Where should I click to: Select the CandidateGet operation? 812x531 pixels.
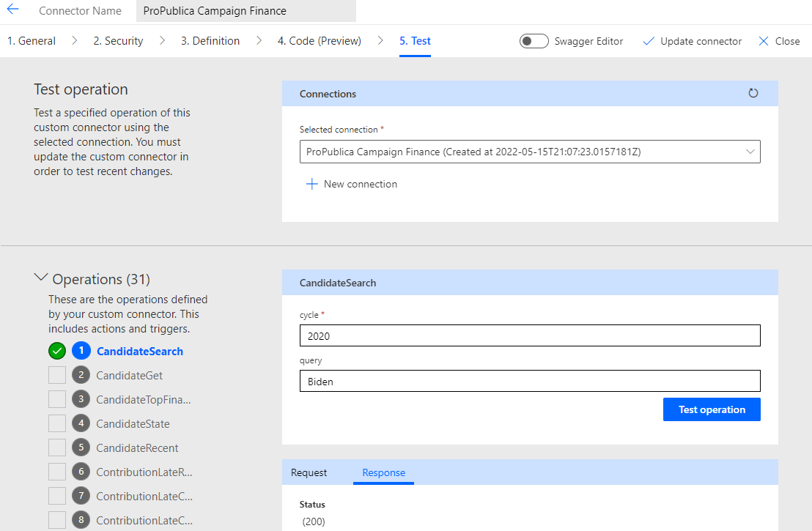point(130,375)
